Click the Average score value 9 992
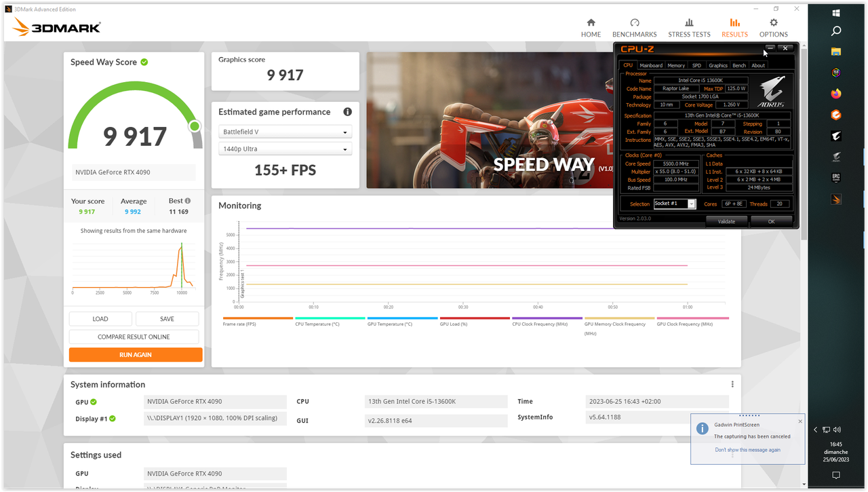This screenshot has height=492, width=868. (x=133, y=212)
